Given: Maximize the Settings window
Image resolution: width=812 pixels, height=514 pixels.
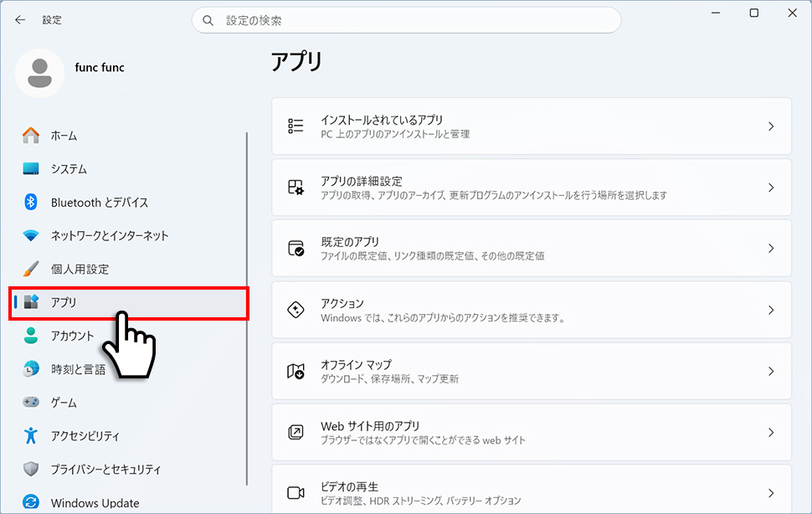Looking at the screenshot, I should point(754,13).
